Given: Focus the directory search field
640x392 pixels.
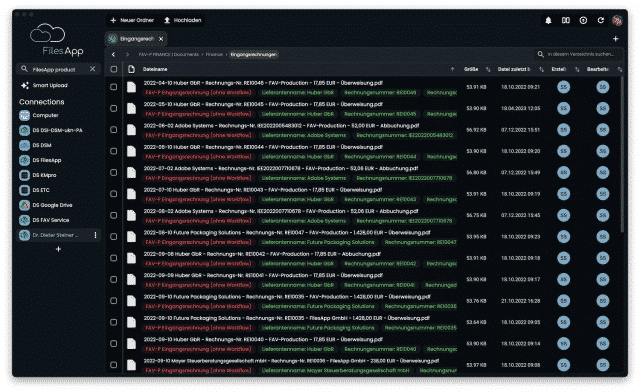Looking at the screenshot, I should click(x=578, y=54).
